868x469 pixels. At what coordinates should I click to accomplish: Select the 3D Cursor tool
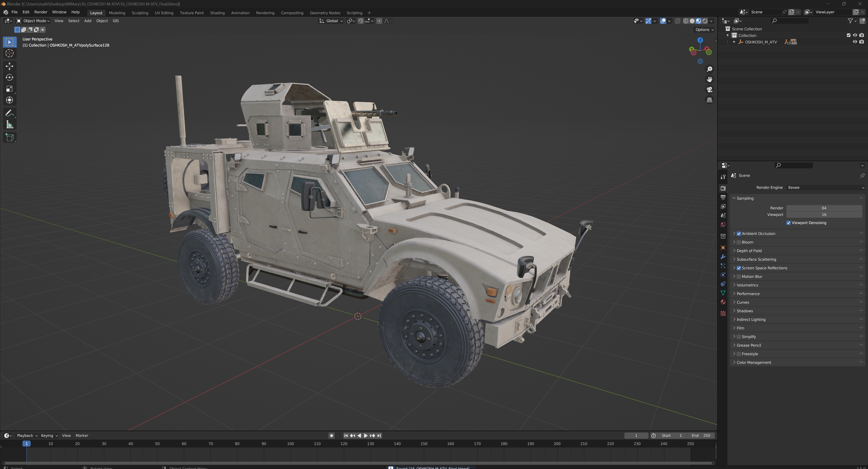point(9,53)
